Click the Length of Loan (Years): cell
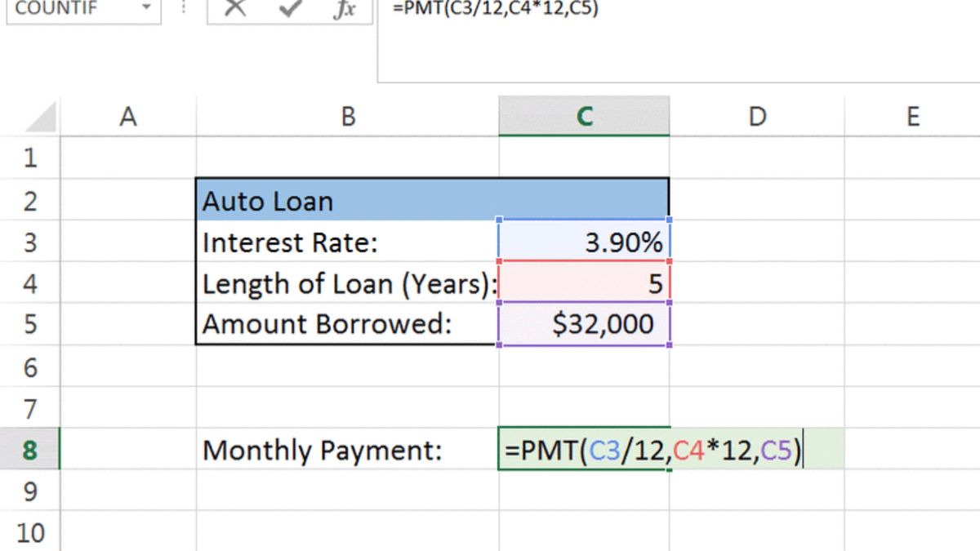Viewport: 980px width, 551px height. (x=347, y=283)
